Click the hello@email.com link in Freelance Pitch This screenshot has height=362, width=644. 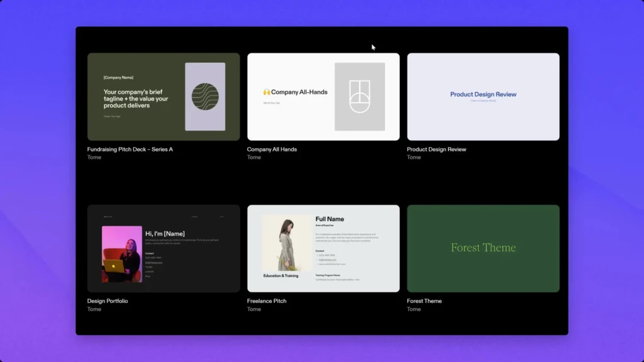coord(326,260)
